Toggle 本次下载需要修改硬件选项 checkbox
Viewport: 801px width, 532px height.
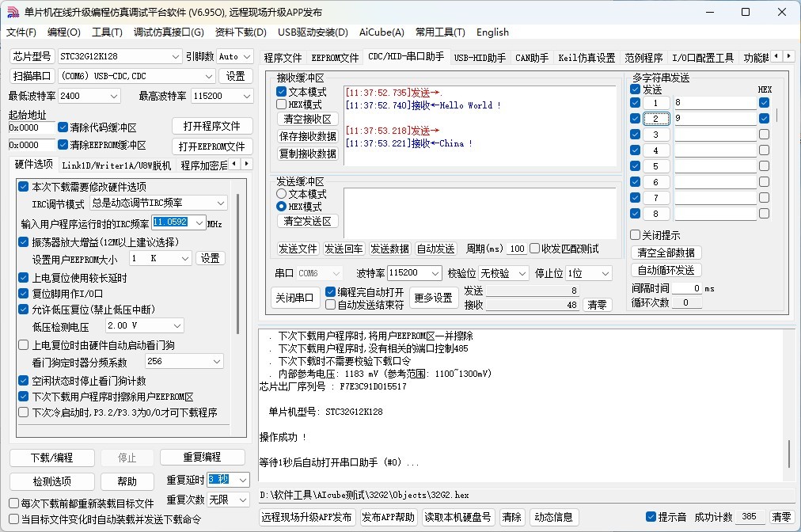click(x=24, y=187)
